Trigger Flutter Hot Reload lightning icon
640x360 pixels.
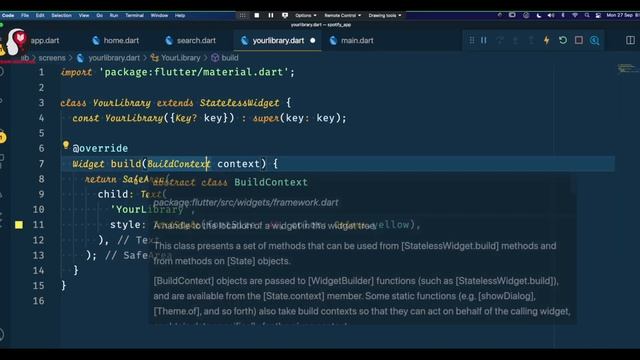(x=547, y=40)
